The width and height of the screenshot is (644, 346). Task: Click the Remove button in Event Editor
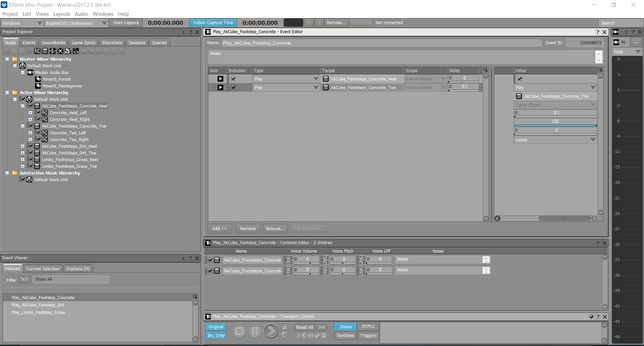(248, 229)
